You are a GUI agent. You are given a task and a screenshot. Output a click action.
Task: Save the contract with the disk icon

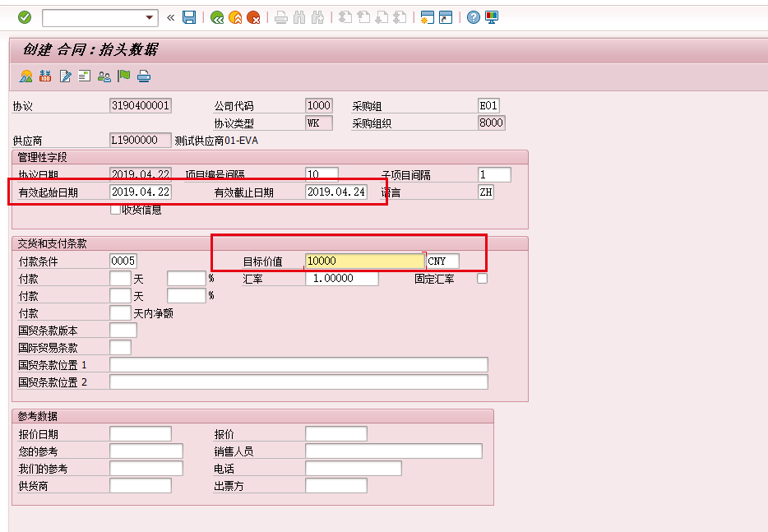pyautogui.click(x=189, y=16)
